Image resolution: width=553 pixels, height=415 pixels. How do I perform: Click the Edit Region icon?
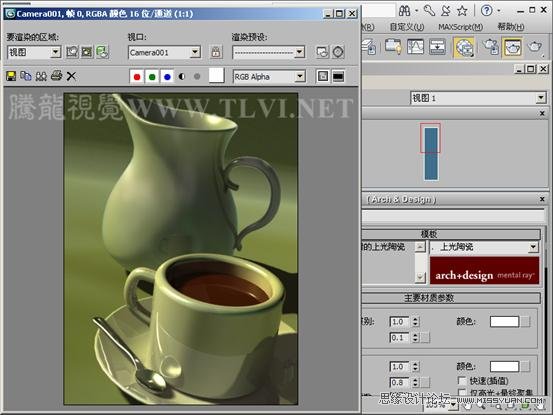point(72,52)
